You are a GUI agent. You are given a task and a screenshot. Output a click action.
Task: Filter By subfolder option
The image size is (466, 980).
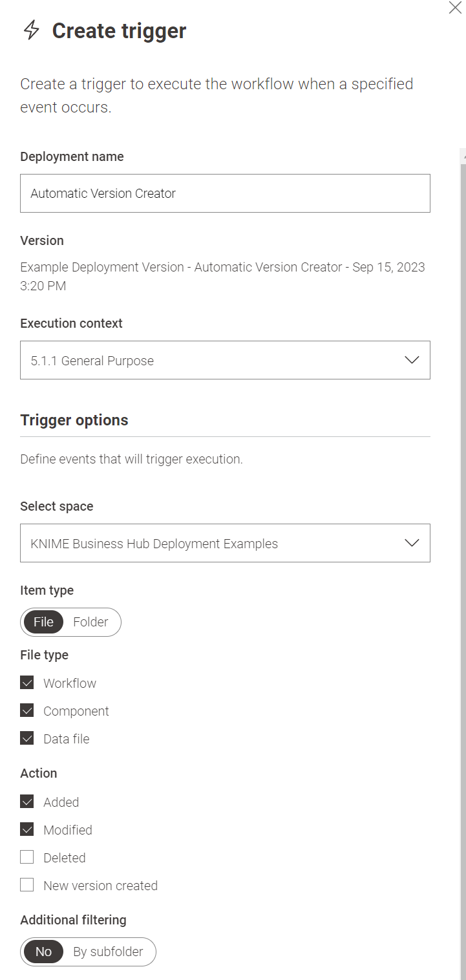pyautogui.click(x=108, y=952)
